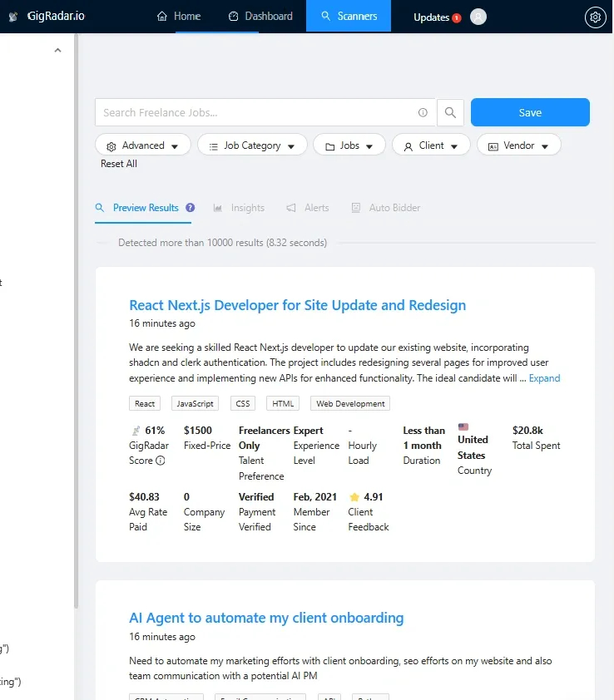Click the red Updates notification badge
Viewport: 614px width, 700px height.
tap(456, 17)
